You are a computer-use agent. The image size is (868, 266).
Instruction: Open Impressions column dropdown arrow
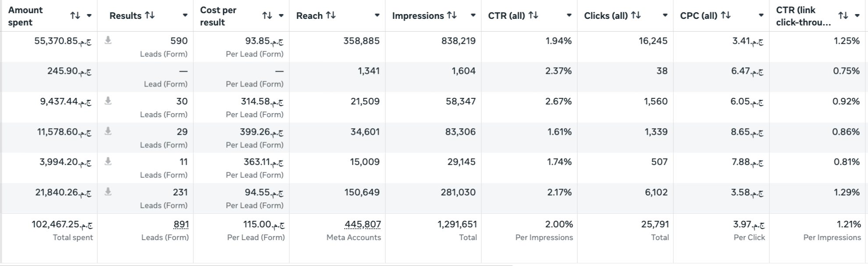pos(473,15)
